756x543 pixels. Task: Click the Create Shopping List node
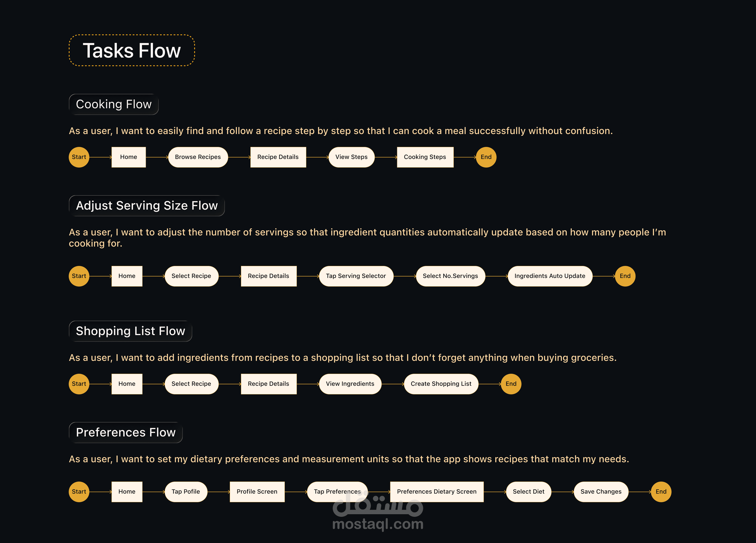[441, 384]
